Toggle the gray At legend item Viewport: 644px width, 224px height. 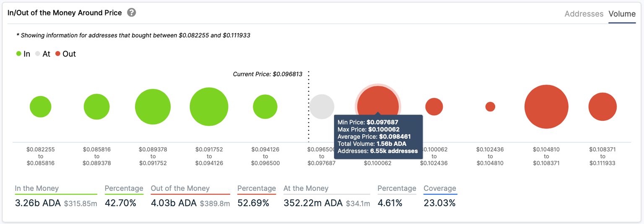pos(43,54)
